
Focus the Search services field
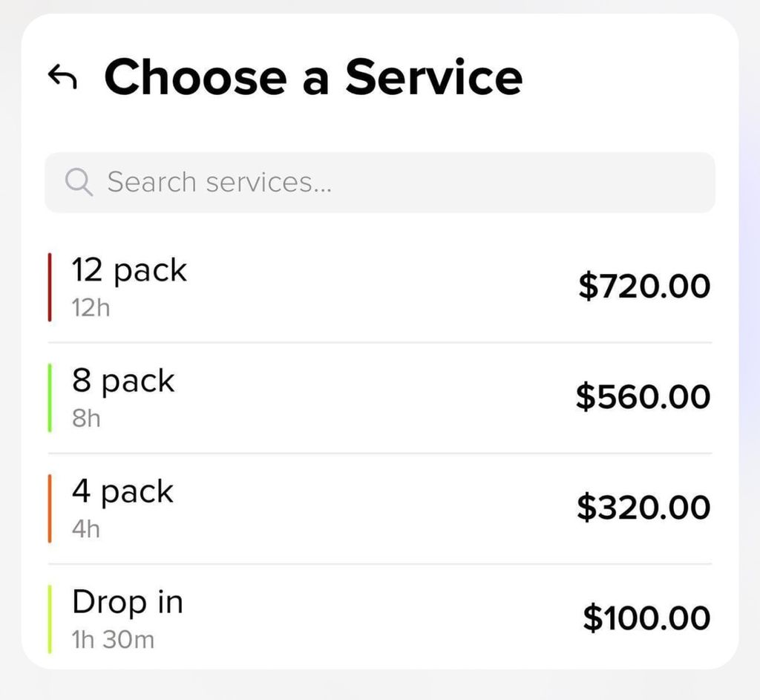point(379,183)
